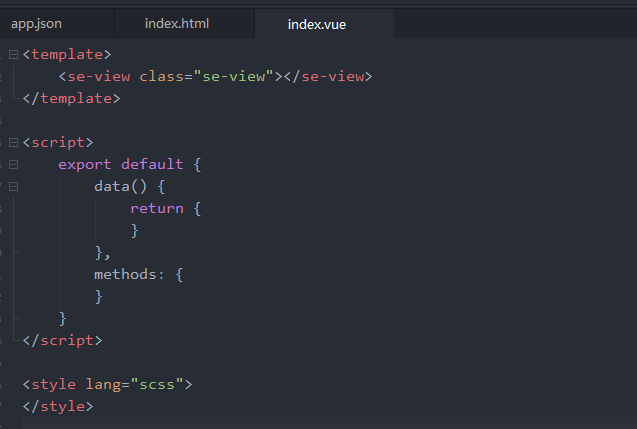637x429 pixels.
Task: Click the closing </script> tag
Action: pos(63,340)
